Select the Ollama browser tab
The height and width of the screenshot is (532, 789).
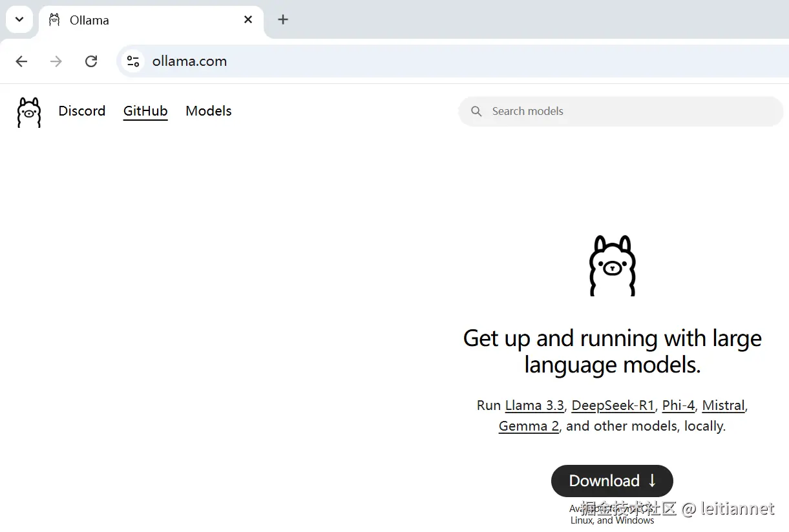tap(151, 20)
